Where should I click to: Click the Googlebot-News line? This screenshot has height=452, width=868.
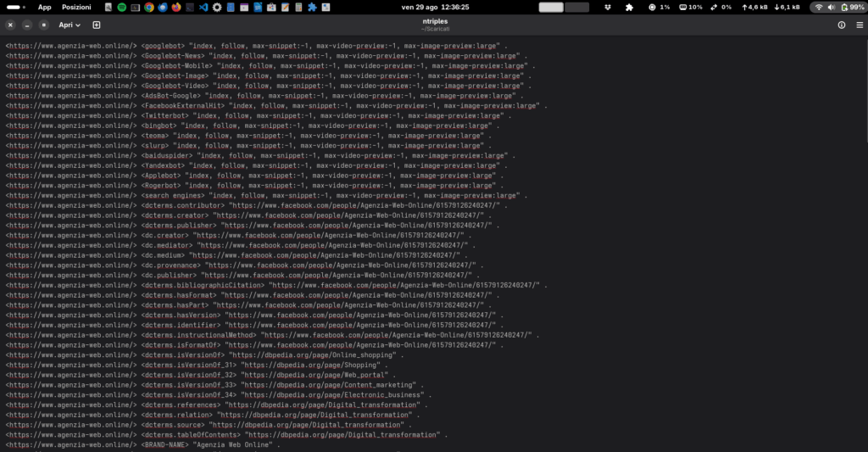266,56
